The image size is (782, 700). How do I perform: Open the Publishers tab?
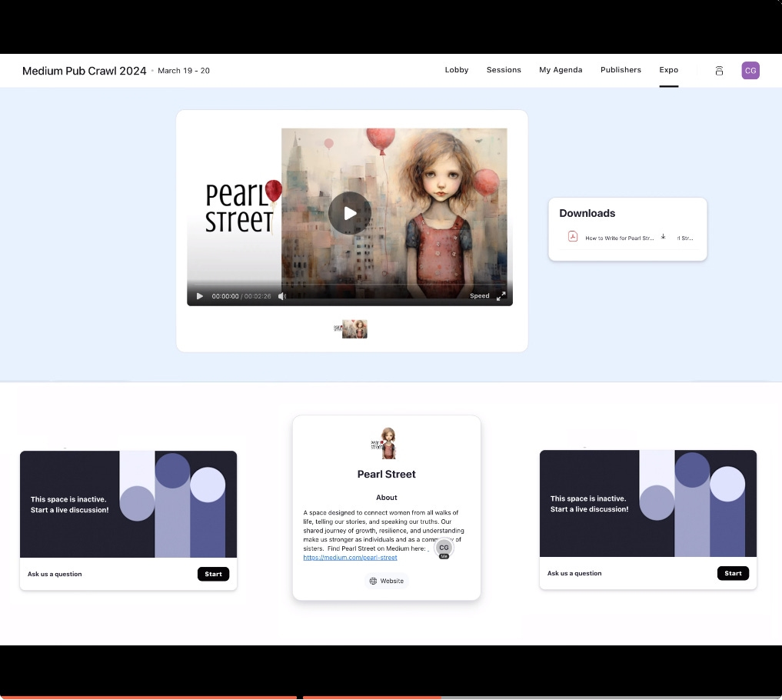pos(621,70)
